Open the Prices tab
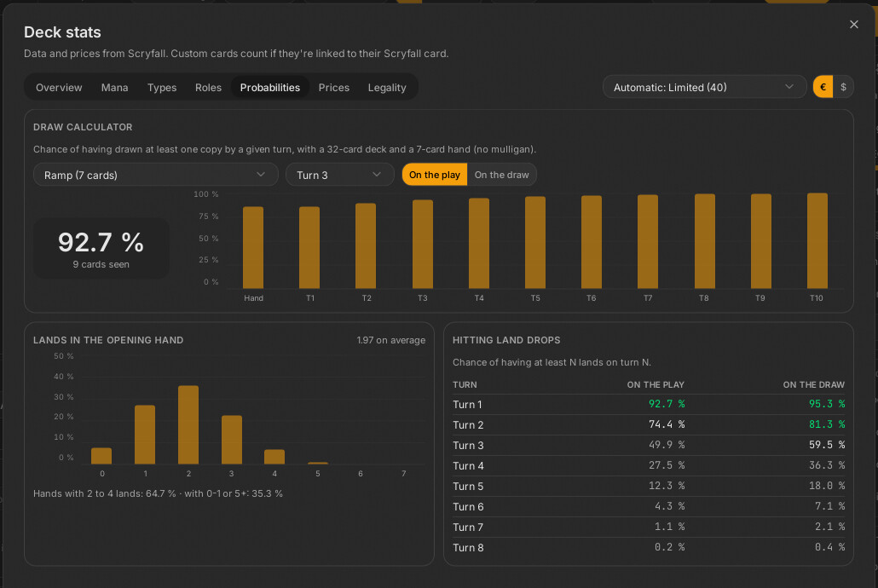This screenshot has width=878, height=588. (x=334, y=88)
